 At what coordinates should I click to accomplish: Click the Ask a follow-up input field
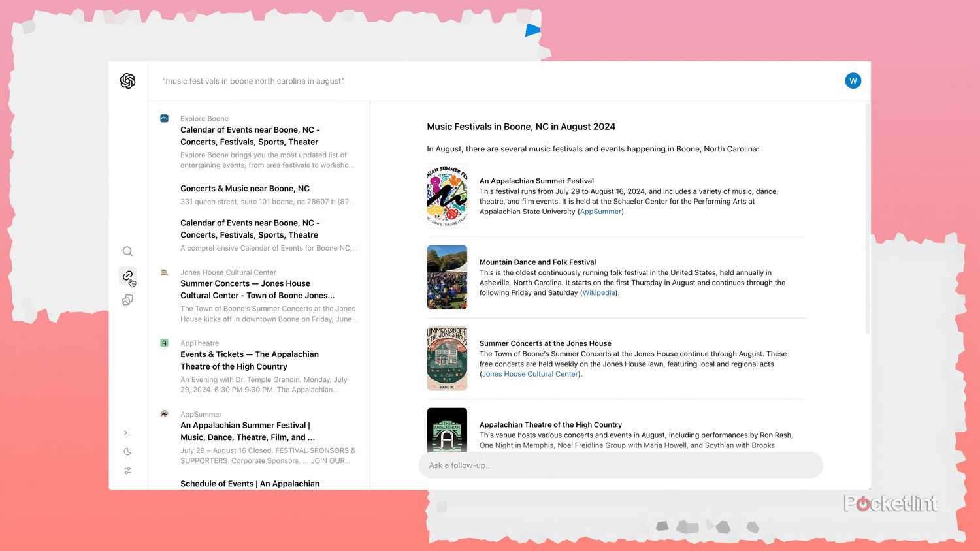[621, 465]
